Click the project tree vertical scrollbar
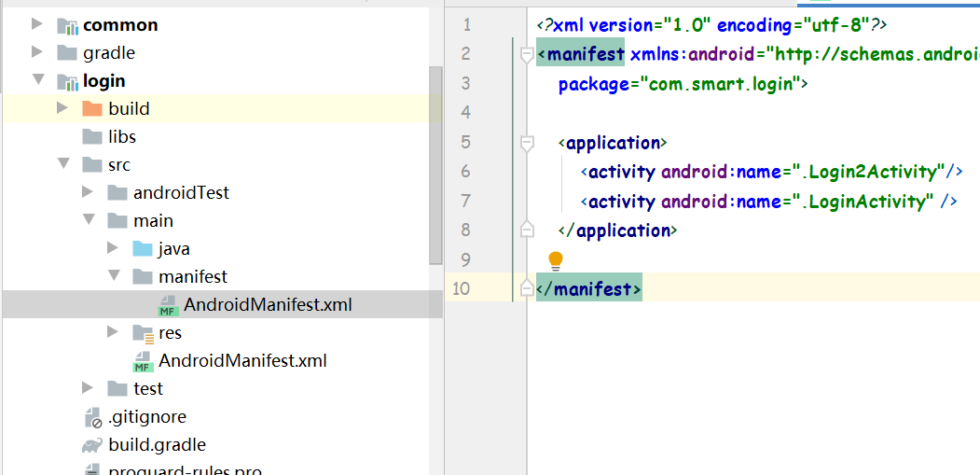 [x=435, y=165]
